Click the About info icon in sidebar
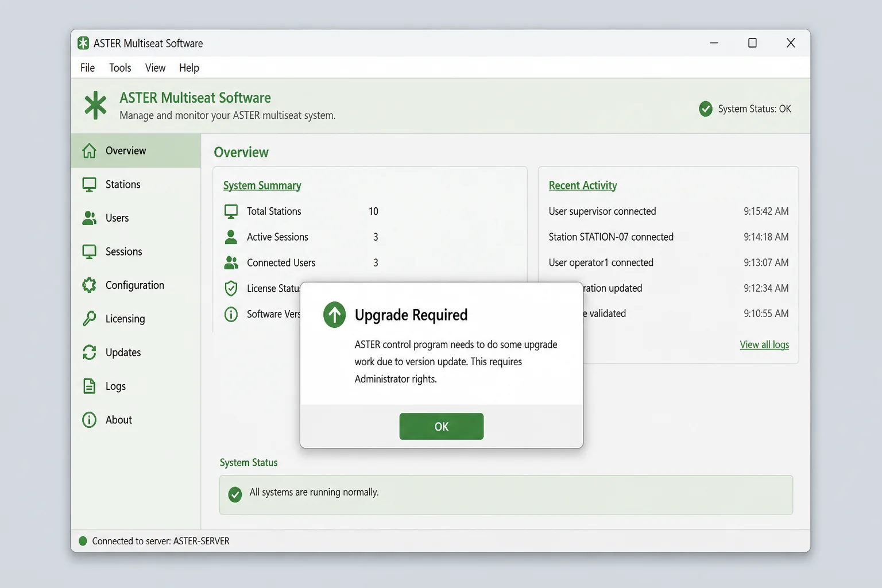This screenshot has height=588, width=882. [89, 420]
